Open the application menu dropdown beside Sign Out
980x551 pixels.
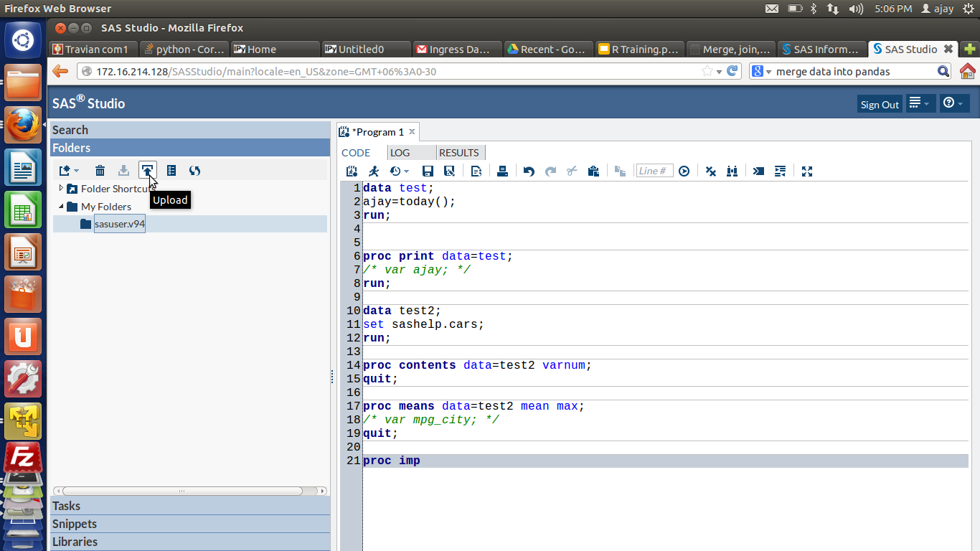919,103
